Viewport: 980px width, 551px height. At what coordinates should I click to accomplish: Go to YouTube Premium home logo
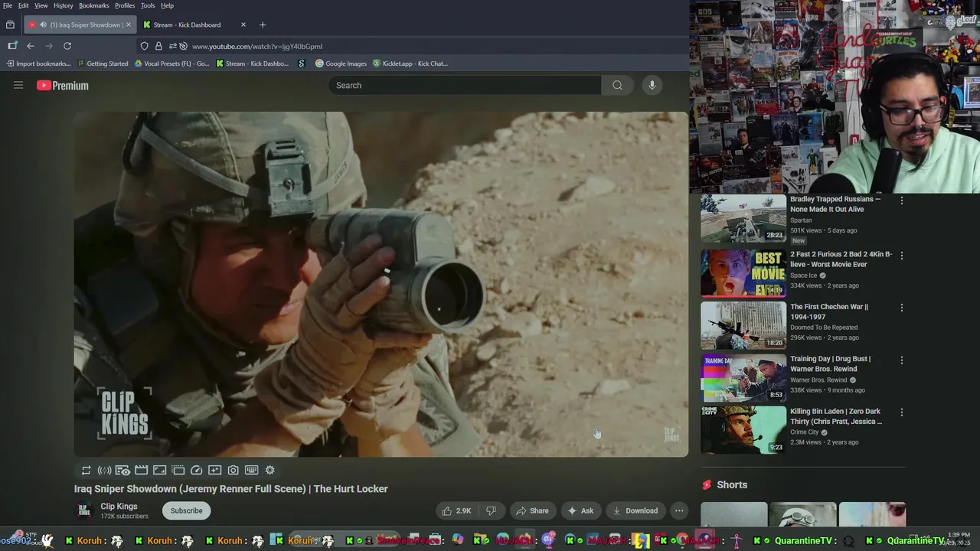tap(63, 86)
